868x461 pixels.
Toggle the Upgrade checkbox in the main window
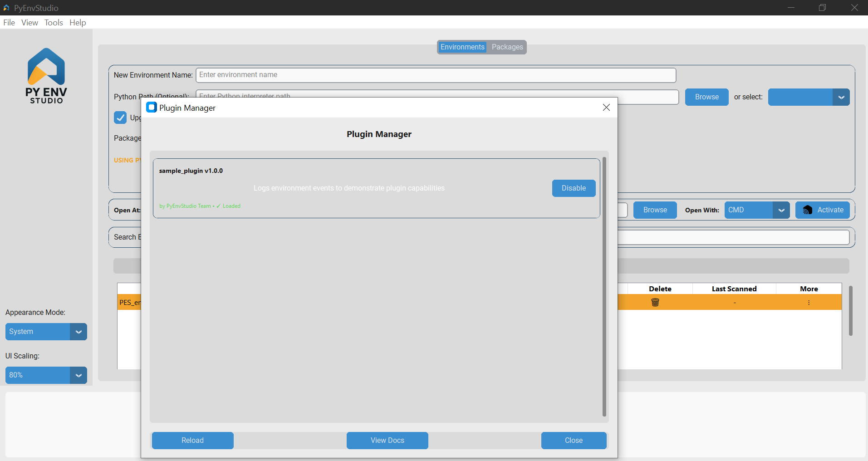[120, 118]
